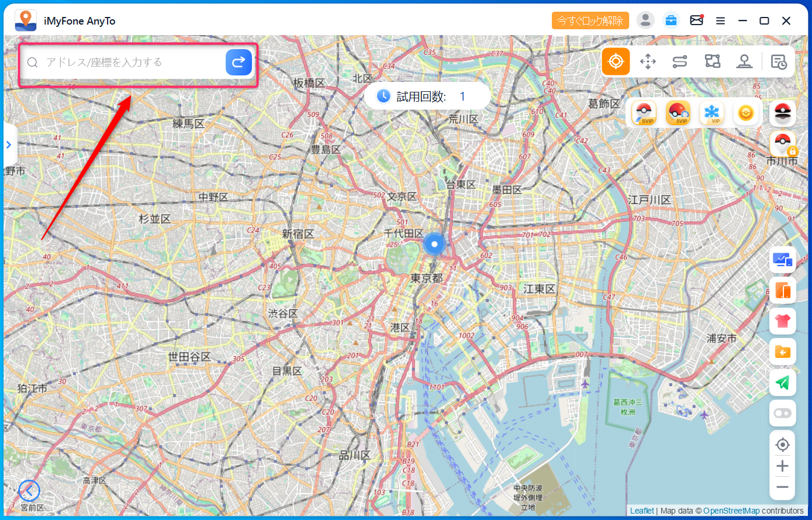This screenshot has width=812, height=520.
Task: Open the history records icon
Action: pyautogui.click(x=779, y=61)
